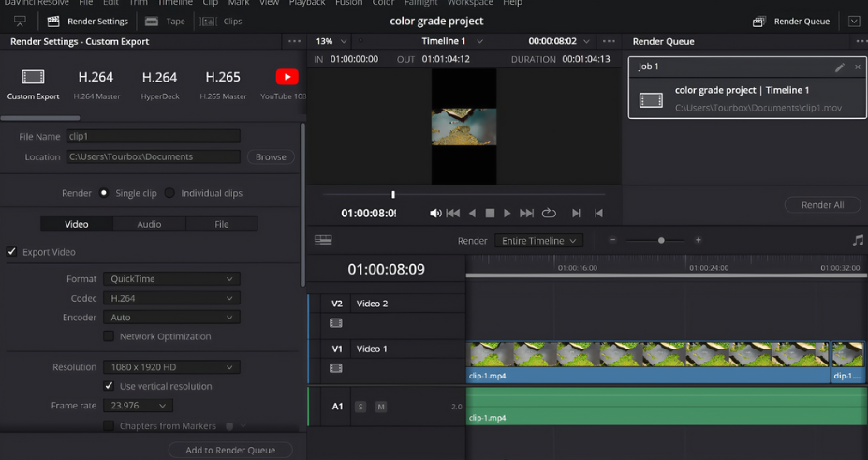Open the Codec dropdown showing H.264
The height and width of the screenshot is (460, 868).
[171, 298]
